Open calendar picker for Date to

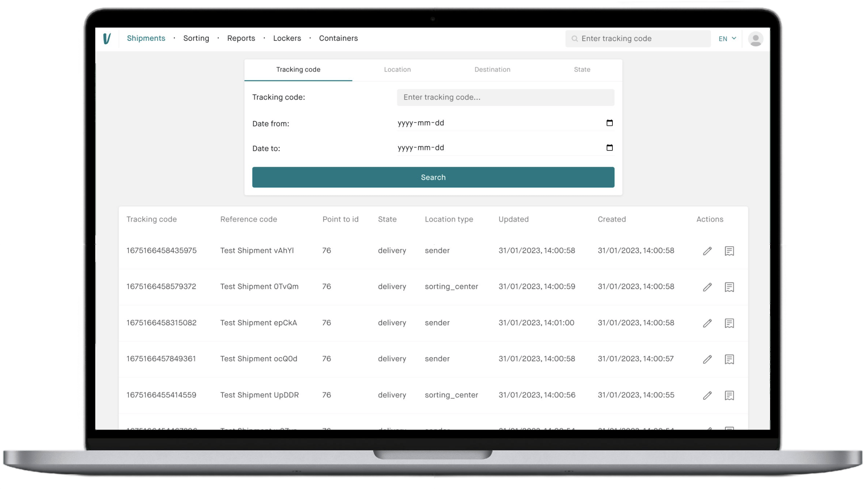click(609, 147)
